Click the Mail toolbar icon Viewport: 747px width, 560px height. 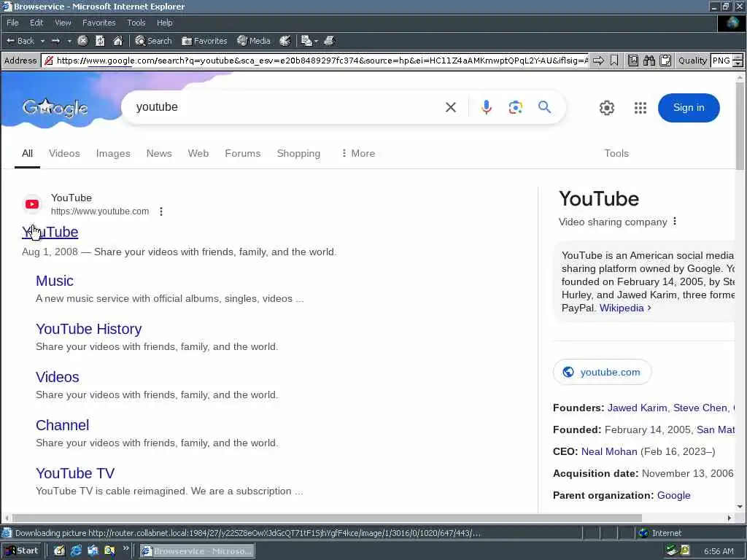306,41
